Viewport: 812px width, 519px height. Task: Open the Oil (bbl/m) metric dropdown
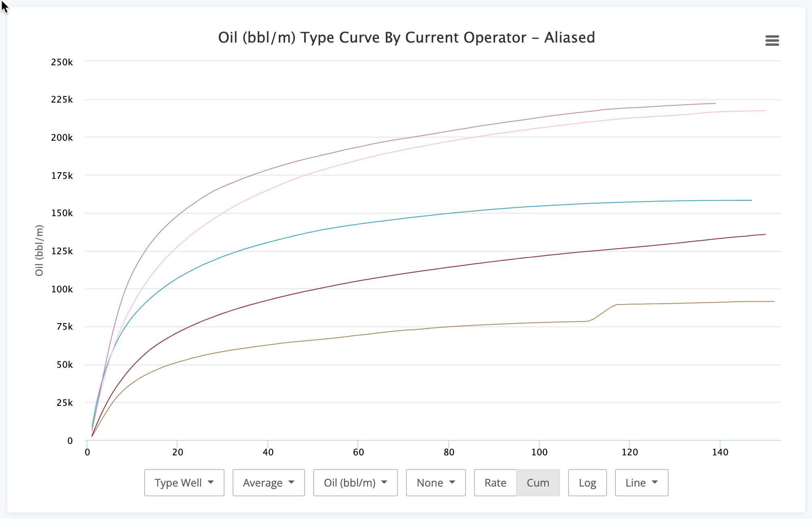[x=355, y=483]
